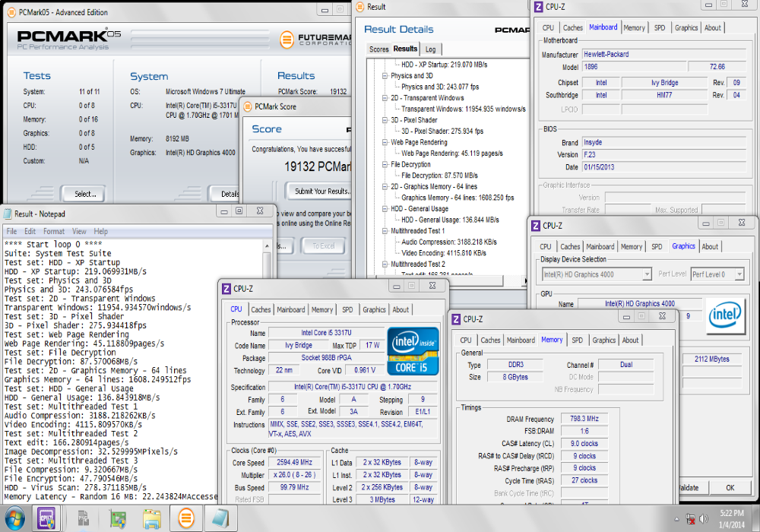The width and height of the screenshot is (760, 532).
Task: Click the PCMark Score dialog title icon
Action: [x=248, y=106]
